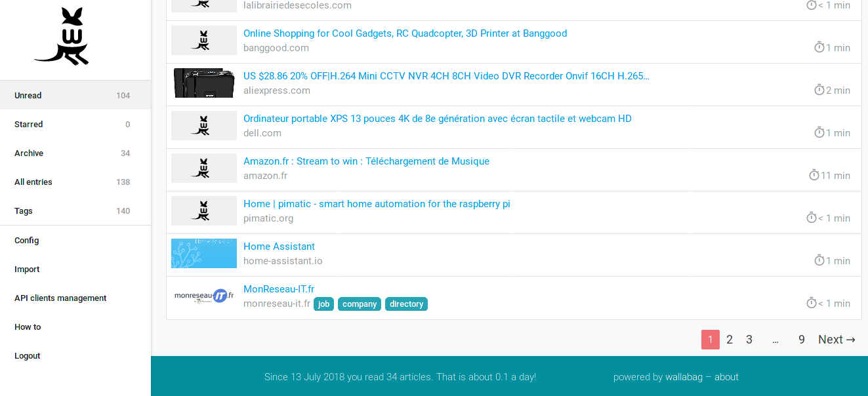Click the monreseau-it.fr domain text

(x=277, y=304)
